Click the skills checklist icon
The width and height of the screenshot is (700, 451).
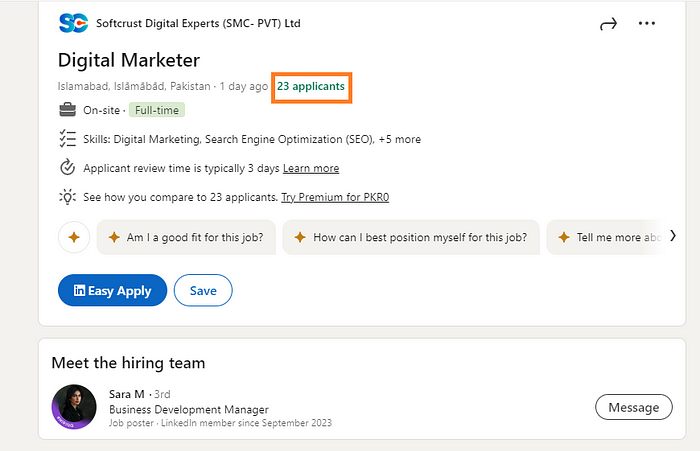(x=67, y=139)
